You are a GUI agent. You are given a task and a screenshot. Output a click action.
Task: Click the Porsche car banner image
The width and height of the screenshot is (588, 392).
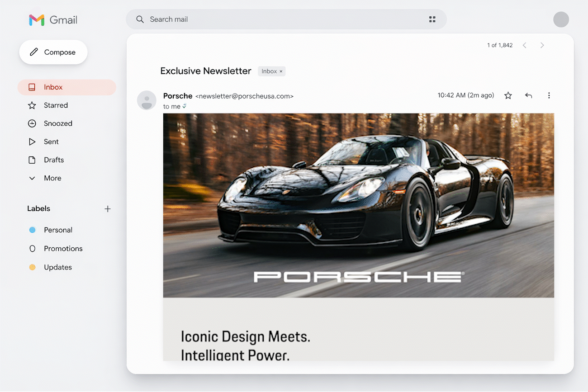coord(359,205)
